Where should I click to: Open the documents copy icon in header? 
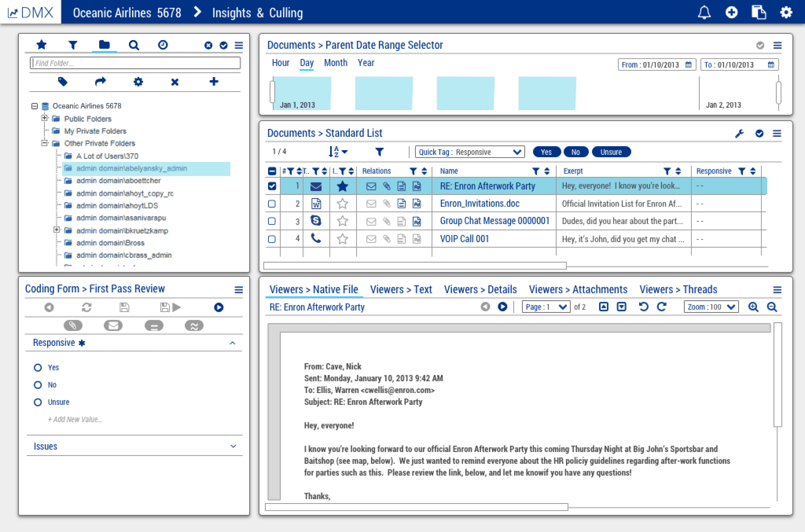[x=758, y=12]
